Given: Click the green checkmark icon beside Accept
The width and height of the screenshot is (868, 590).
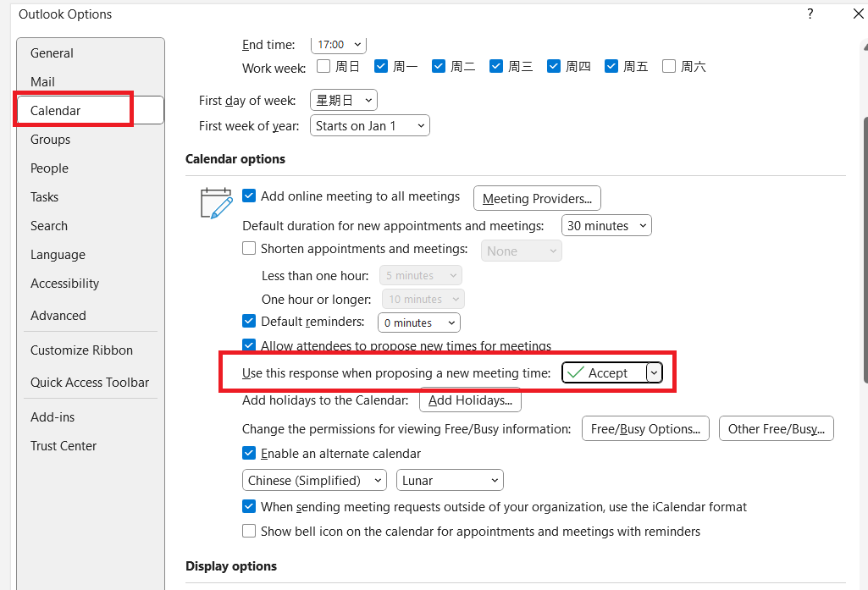Looking at the screenshot, I should point(576,372).
